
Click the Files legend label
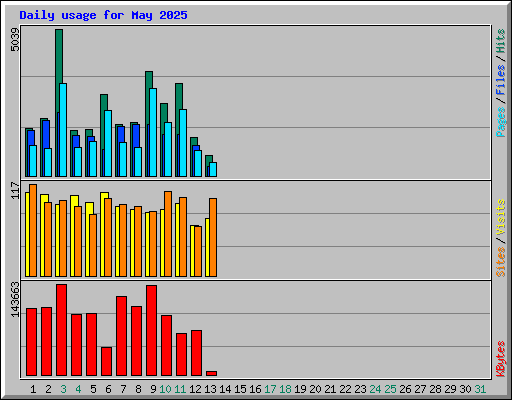pyautogui.click(x=500, y=79)
